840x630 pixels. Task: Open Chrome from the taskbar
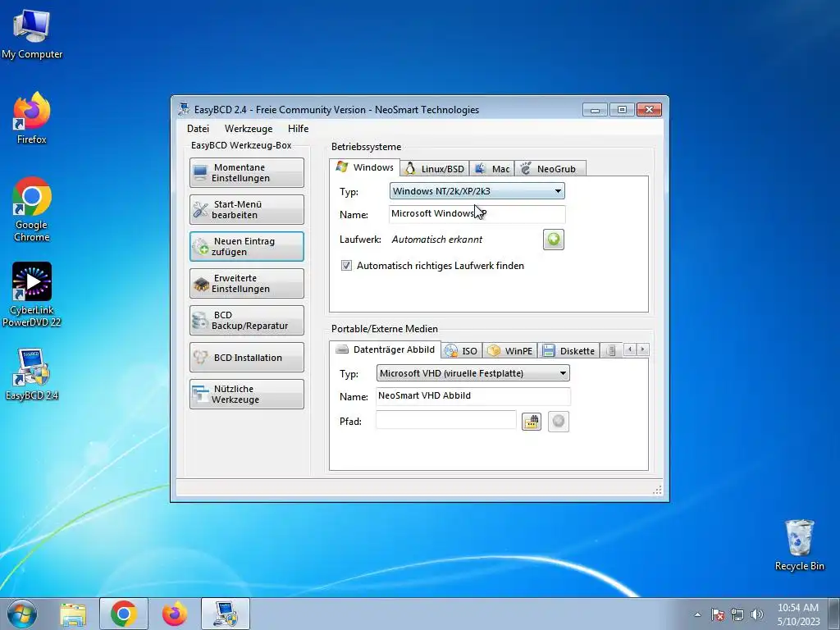(124, 614)
